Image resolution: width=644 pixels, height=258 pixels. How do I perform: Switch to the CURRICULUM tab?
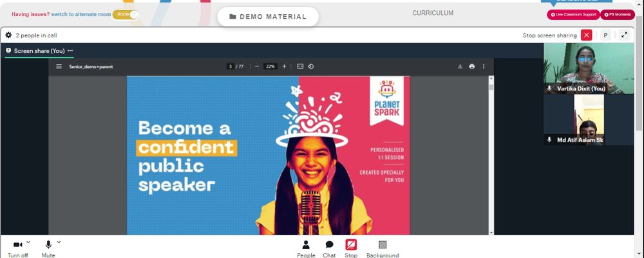[433, 13]
